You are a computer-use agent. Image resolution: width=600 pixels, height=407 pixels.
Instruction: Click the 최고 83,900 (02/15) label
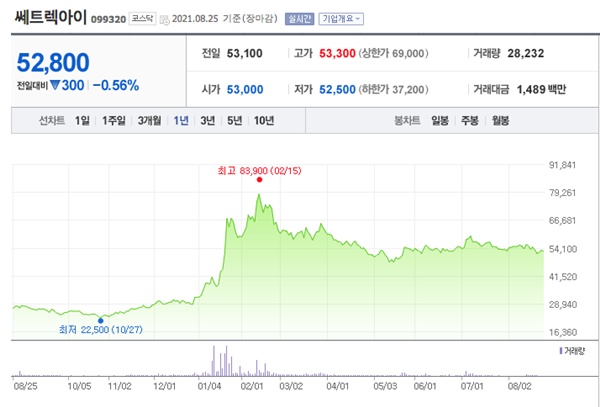coord(259,171)
